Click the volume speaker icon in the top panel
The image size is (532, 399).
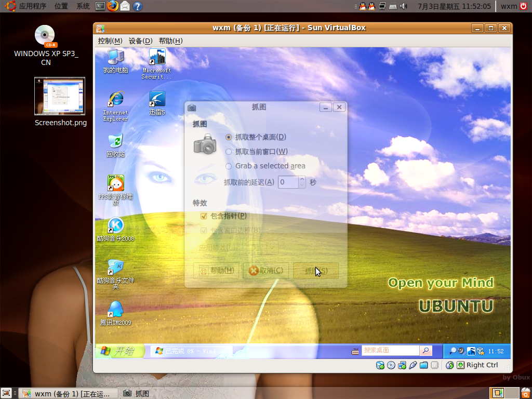point(403,6)
